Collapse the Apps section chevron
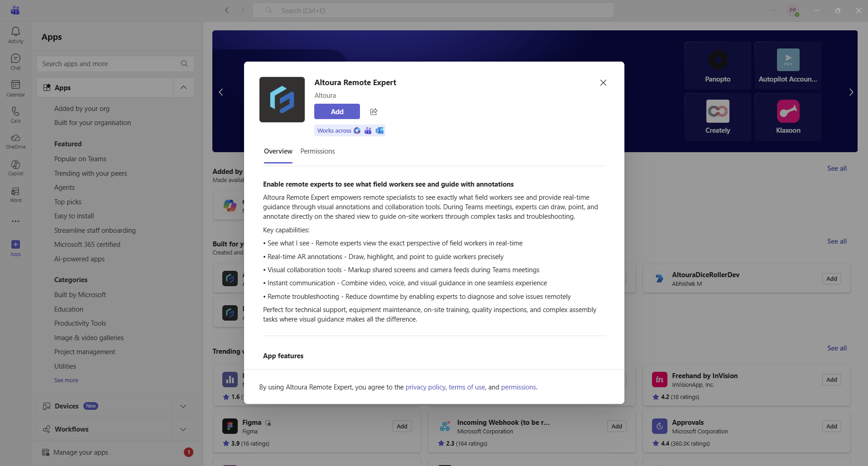 [183, 87]
